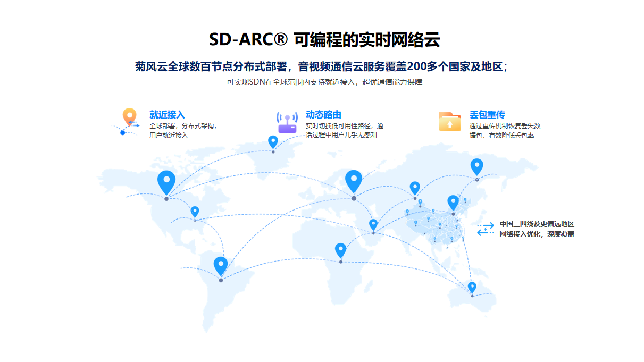Click the orange location pin icon beside 就近接入
This screenshot has height=362, width=644.
[x=127, y=121]
